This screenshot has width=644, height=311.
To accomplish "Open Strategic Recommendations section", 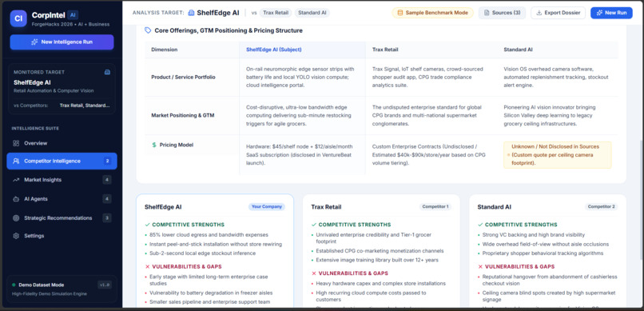I will (x=62, y=217).
